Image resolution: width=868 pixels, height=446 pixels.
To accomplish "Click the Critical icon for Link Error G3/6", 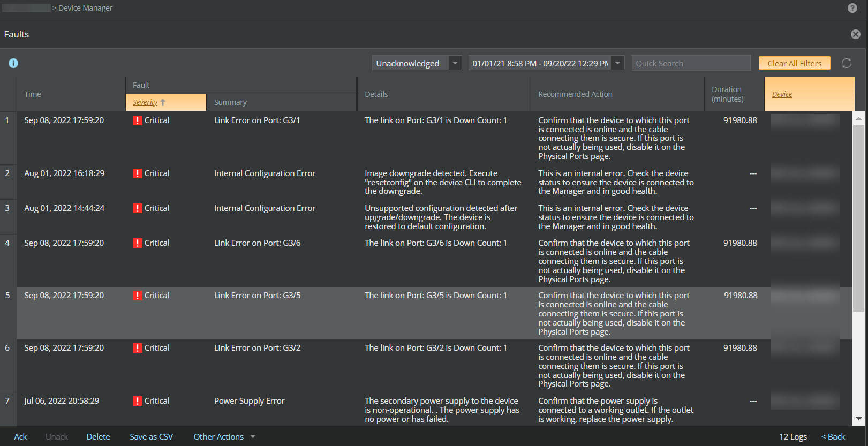I will (137, 243).
